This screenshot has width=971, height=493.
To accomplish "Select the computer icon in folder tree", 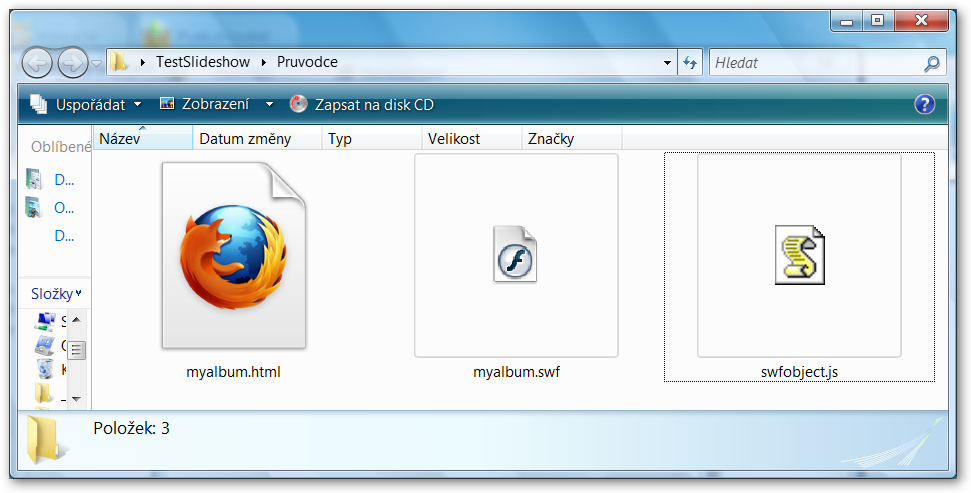I will coord(45,321).
